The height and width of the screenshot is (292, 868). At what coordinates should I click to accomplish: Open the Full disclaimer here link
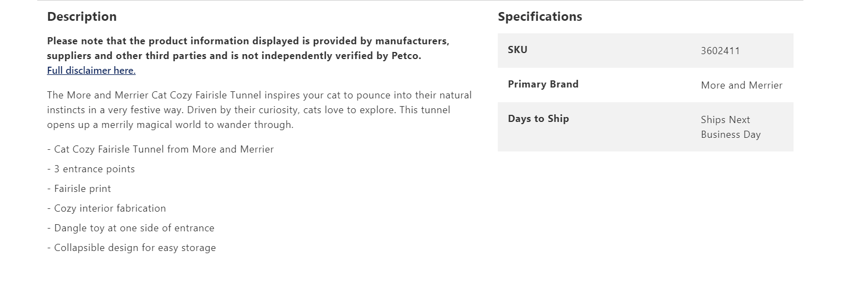pos(91,71)
